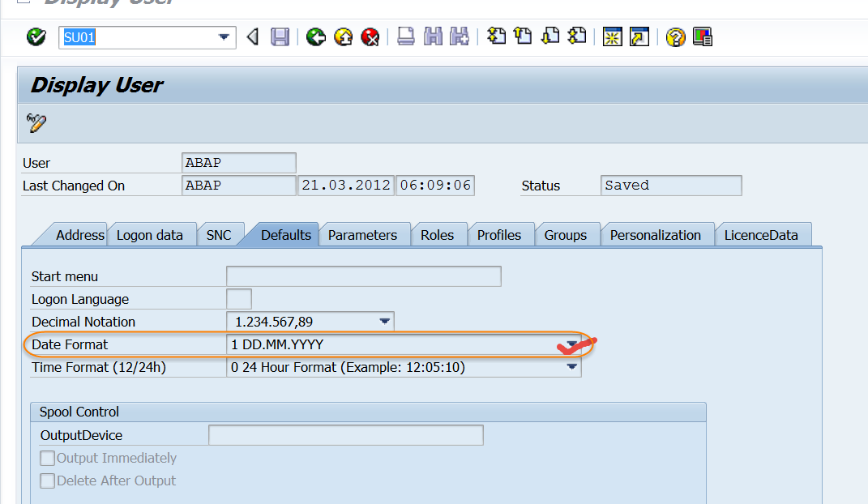
Task: Toggle Delete After Output checkbox
Action: pyautogui.click(x=48, y=481)
